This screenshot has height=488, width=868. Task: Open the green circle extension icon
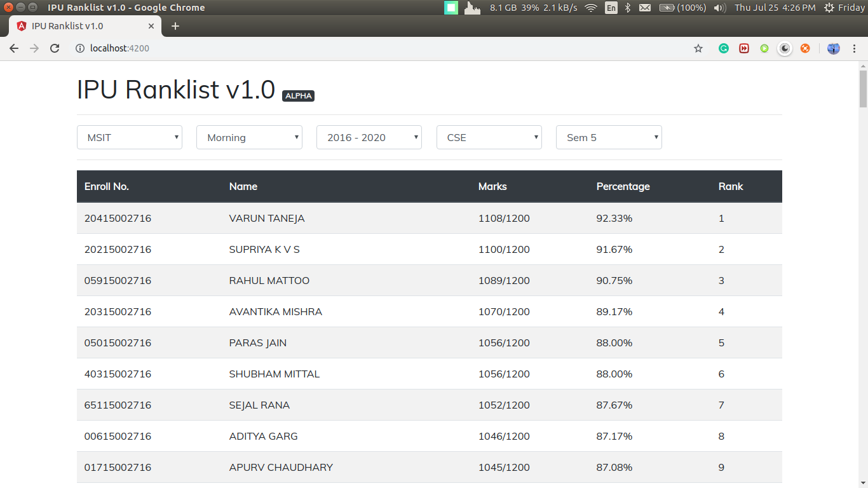click(x=764, y=48)
